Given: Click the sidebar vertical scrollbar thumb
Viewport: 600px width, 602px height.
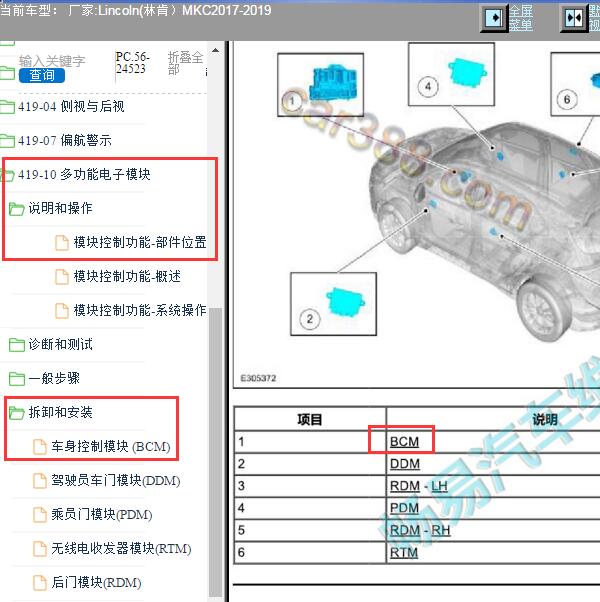Looking at the screenshot, I should 216,452.
